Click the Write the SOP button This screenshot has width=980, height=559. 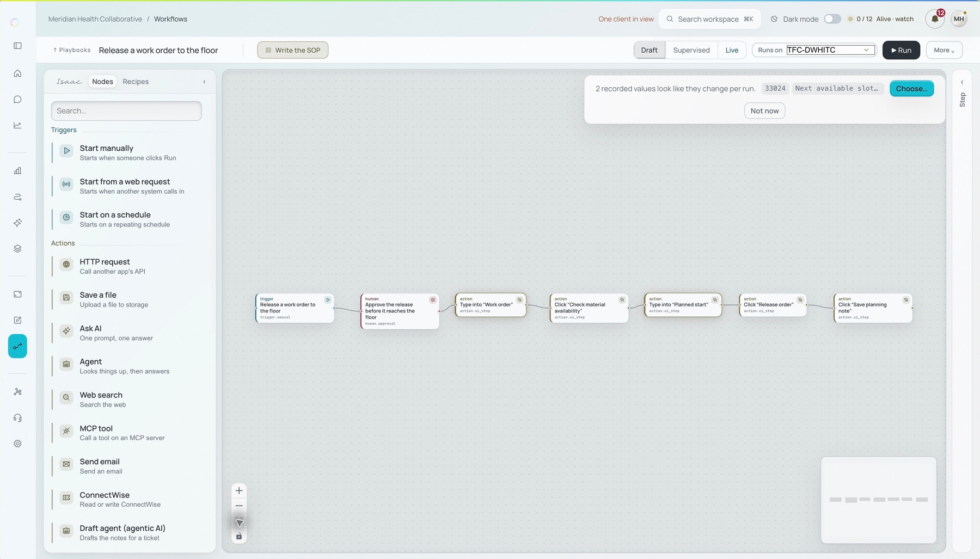click(293, 50)
